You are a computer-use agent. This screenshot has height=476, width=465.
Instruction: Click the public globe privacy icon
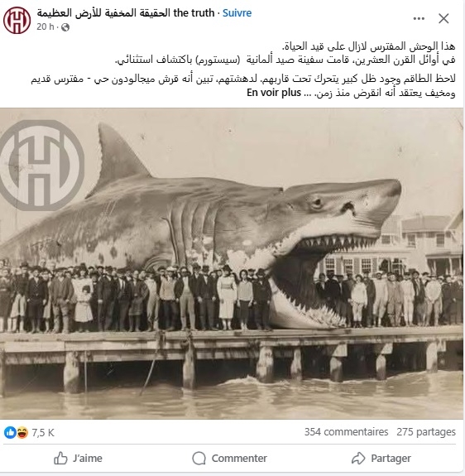click(x=65, y=27)
